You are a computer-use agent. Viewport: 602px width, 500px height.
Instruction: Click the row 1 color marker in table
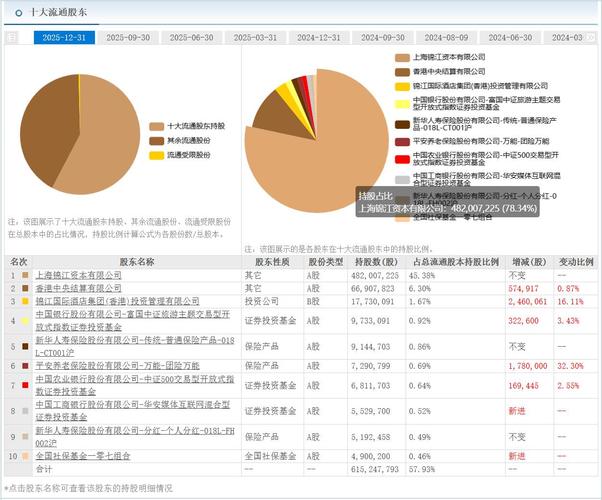click(x=25, y=275)
